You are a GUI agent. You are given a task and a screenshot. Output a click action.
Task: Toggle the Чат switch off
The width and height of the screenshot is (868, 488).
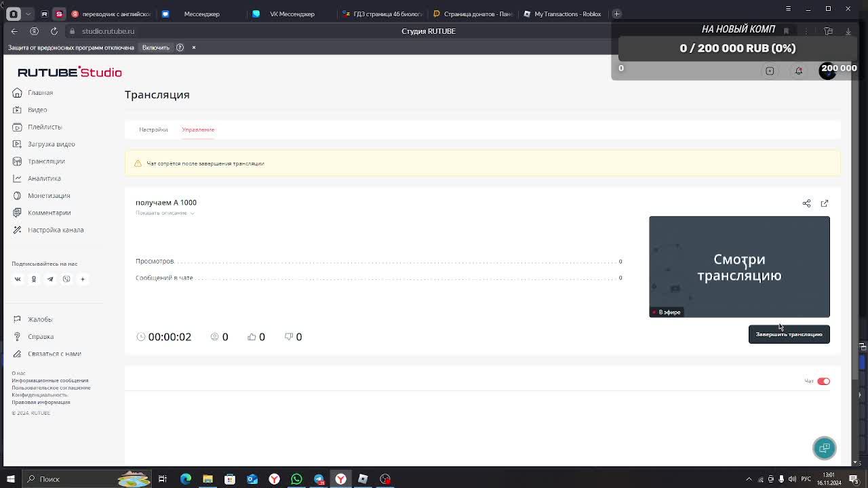click(823, 381)
